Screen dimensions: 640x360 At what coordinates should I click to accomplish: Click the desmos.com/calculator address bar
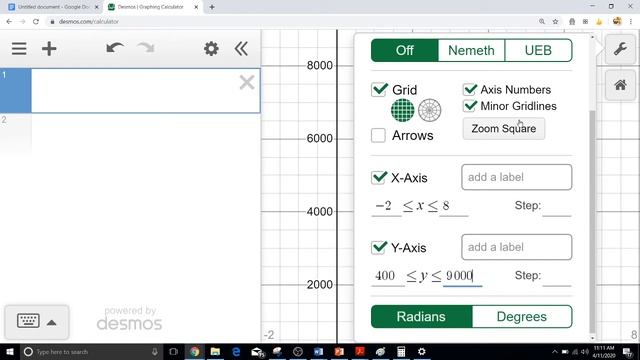pos(89,22)
